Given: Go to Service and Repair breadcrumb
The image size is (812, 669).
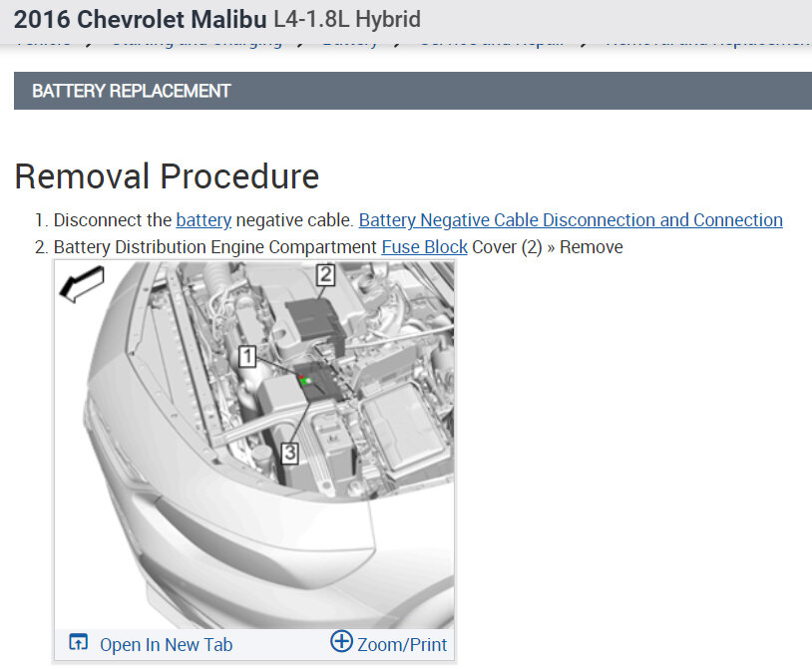Looking at the screenshot, I should (x=491, y=44).
